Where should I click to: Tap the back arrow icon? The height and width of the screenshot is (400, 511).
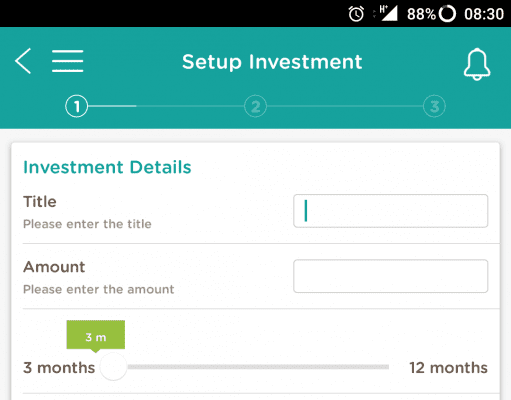click(23, 61)
